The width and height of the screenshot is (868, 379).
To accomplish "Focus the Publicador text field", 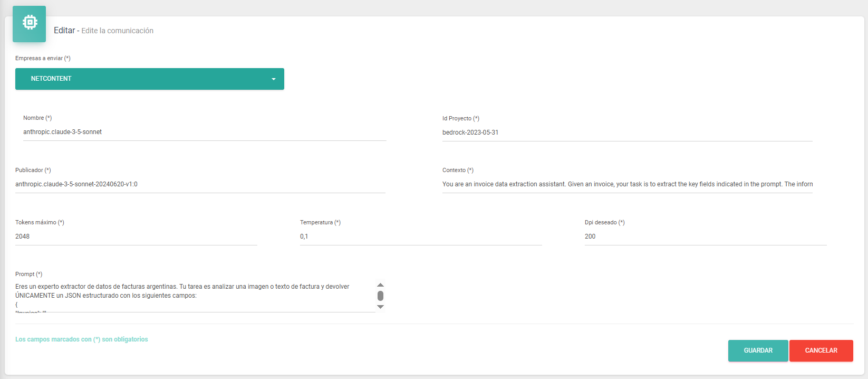I will pos(200,184).
